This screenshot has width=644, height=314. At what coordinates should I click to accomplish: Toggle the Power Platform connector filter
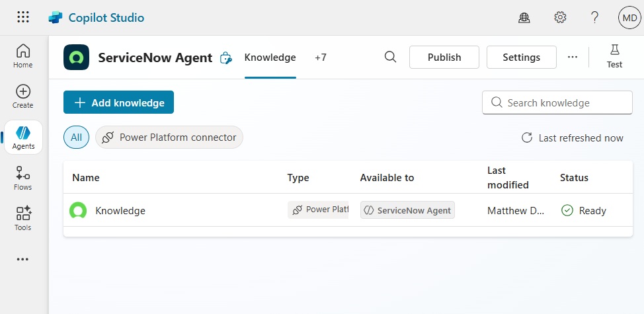click(169, 137)
